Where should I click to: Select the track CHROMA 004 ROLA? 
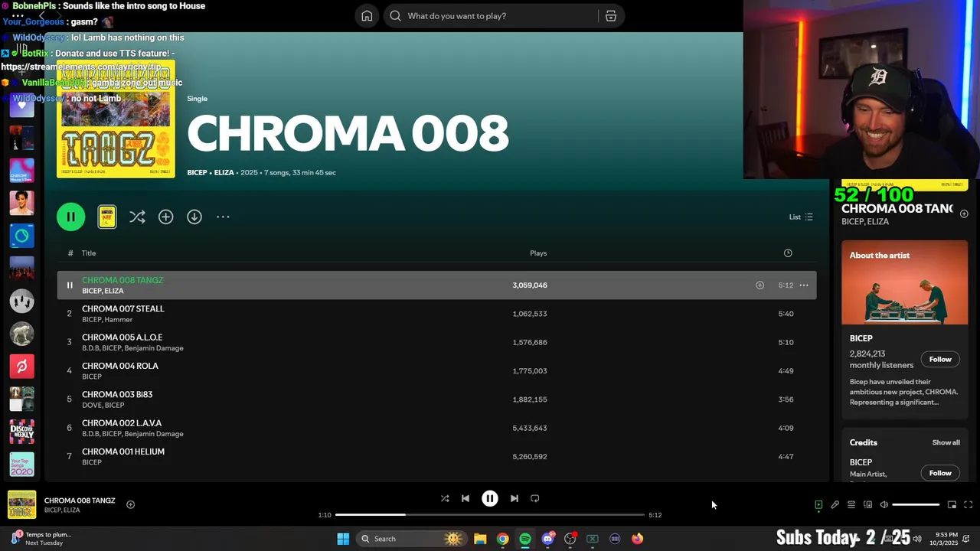click(x=120, y=366)
